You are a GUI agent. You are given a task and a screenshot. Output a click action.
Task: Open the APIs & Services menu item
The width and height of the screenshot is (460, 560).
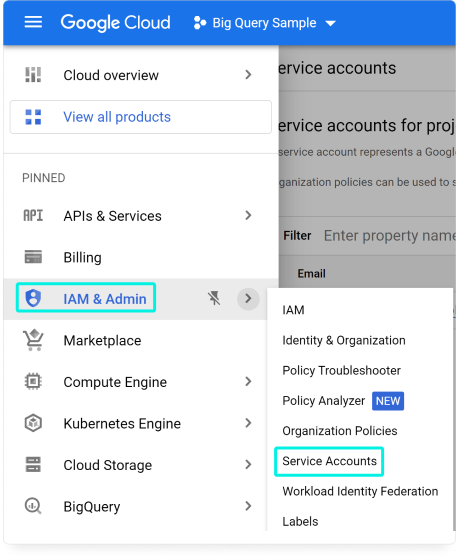pyautogui.click(x=112, y=216)
